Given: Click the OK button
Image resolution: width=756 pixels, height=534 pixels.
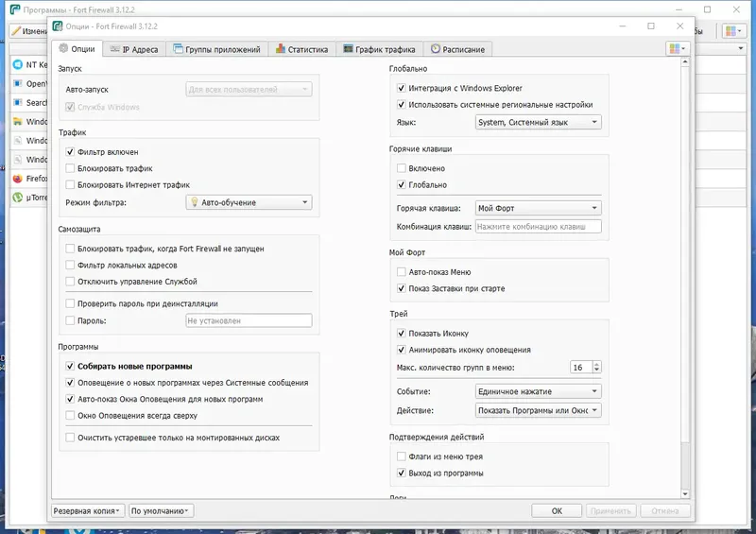Looking at the screenshot, I should point(557,511).
